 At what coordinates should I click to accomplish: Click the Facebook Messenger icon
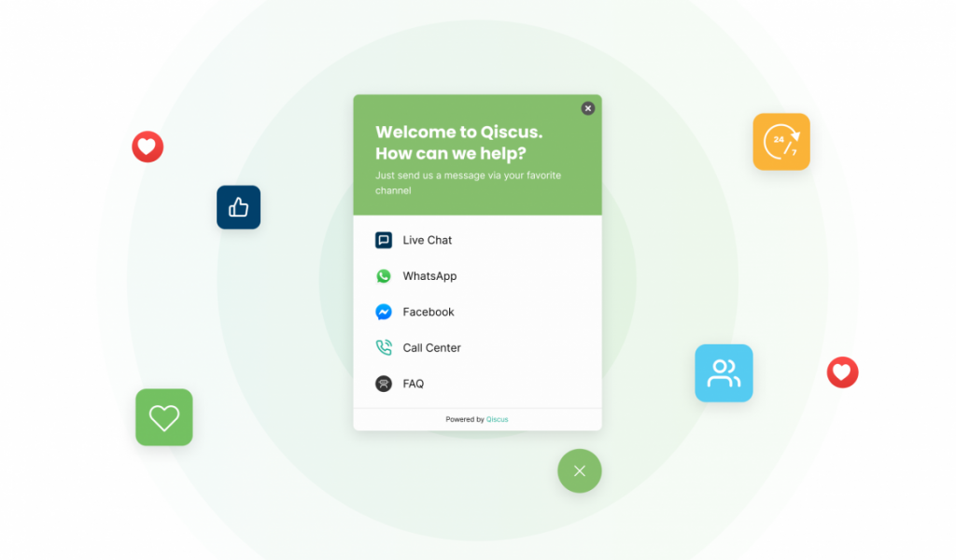(x=384, y=312)
